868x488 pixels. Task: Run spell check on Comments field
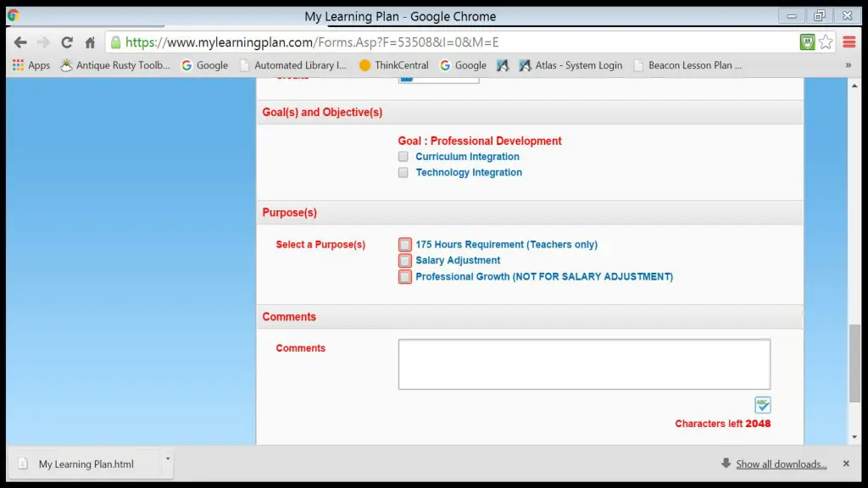pos(762,405)
